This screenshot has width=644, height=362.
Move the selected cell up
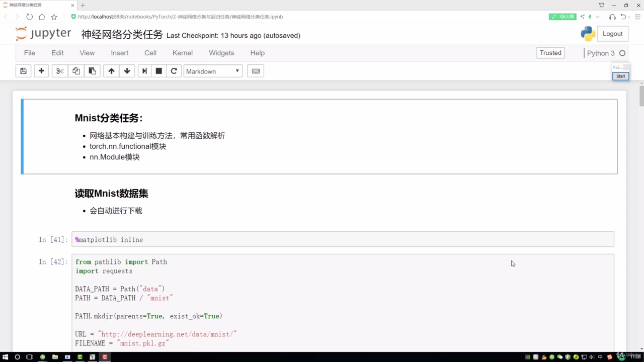coord(111,71)
